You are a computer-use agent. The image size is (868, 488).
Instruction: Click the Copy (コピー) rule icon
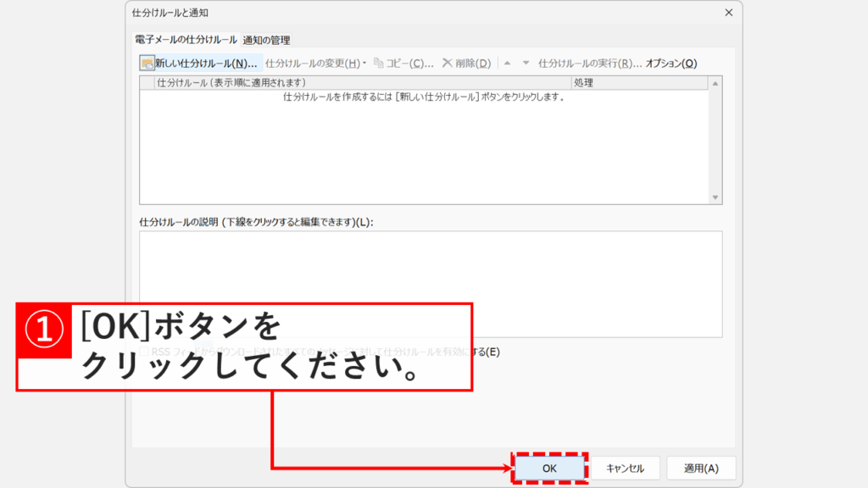click(x=379, y=64)
